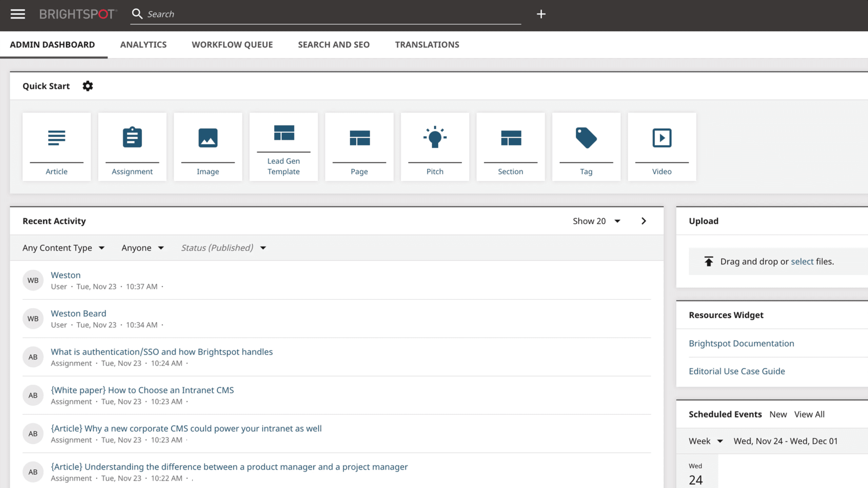Image resolution: width=868 pixels, height=488 pixels.
Task: Click the plus create-new icon
Action: (x=541, y=14)
